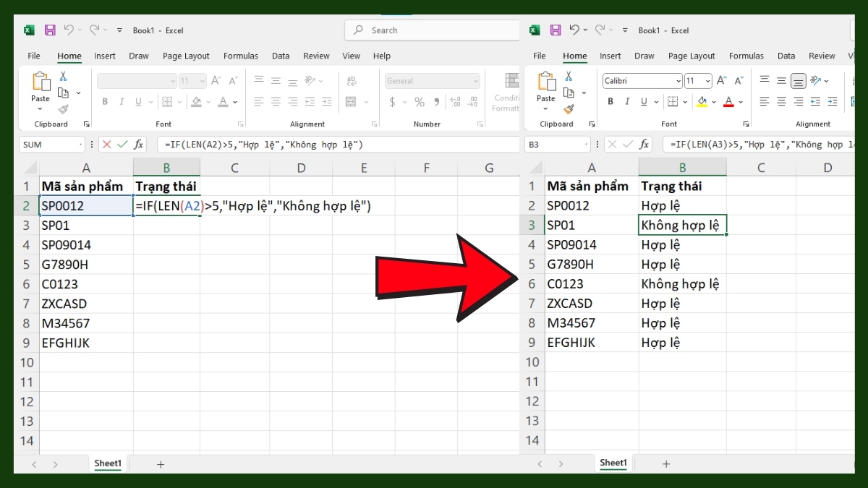Click the Save icon in Quick Access Toolbar
Viewport: 868px width, 488px height.
tap(49, 30)
